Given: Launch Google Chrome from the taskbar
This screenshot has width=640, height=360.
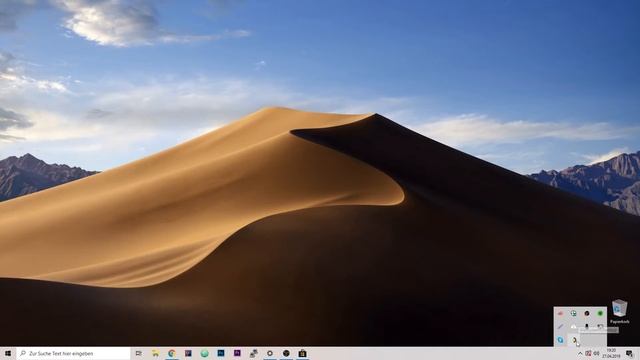Looking at the screenshot, I should tap(172, 353).
